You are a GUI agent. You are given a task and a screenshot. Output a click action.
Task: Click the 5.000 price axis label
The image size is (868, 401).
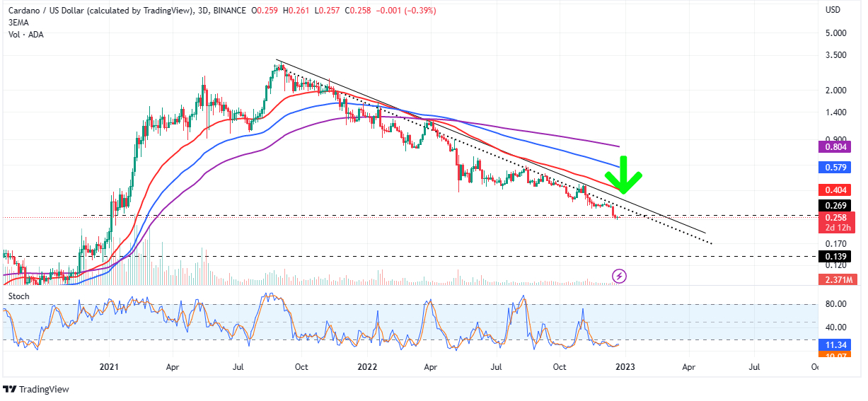click(x=836, y=33)
